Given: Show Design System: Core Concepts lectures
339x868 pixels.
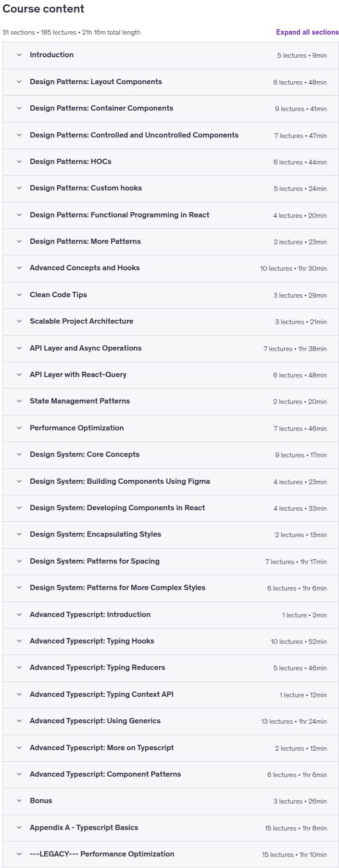Looking at the screenshot, I should point(171,454).
